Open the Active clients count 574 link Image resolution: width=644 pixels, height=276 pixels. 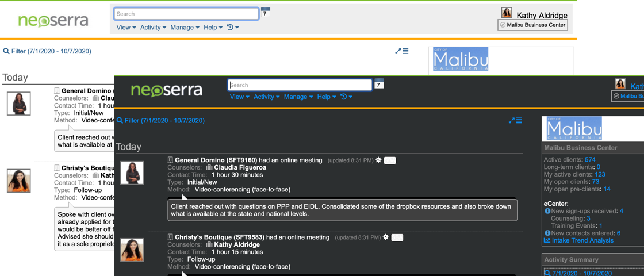[x=590, y=160]
